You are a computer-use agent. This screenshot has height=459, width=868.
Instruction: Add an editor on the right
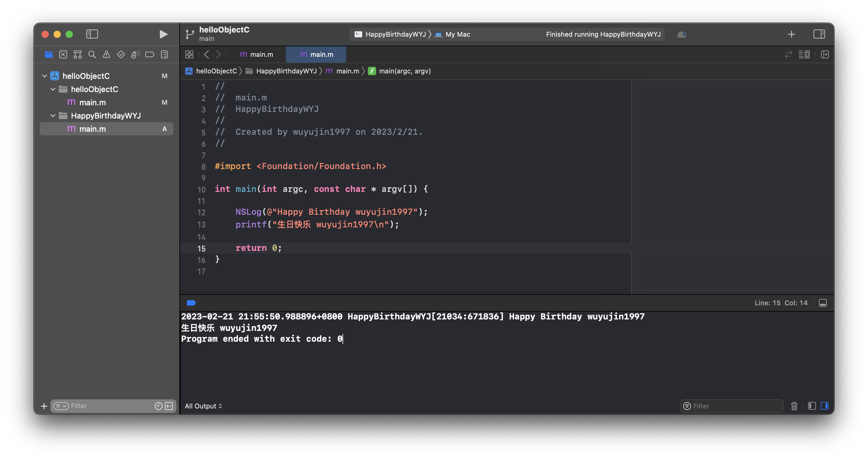[x=825, y=54]
